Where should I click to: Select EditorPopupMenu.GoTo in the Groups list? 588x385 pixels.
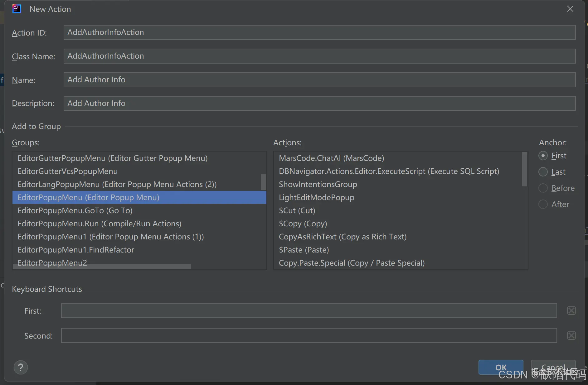(x=75, y=210)
